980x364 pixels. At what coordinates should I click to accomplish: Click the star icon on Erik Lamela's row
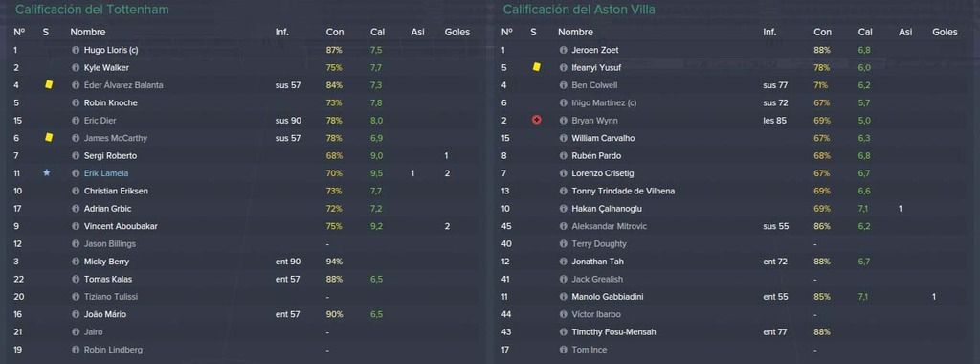click(x=47, y=173)
